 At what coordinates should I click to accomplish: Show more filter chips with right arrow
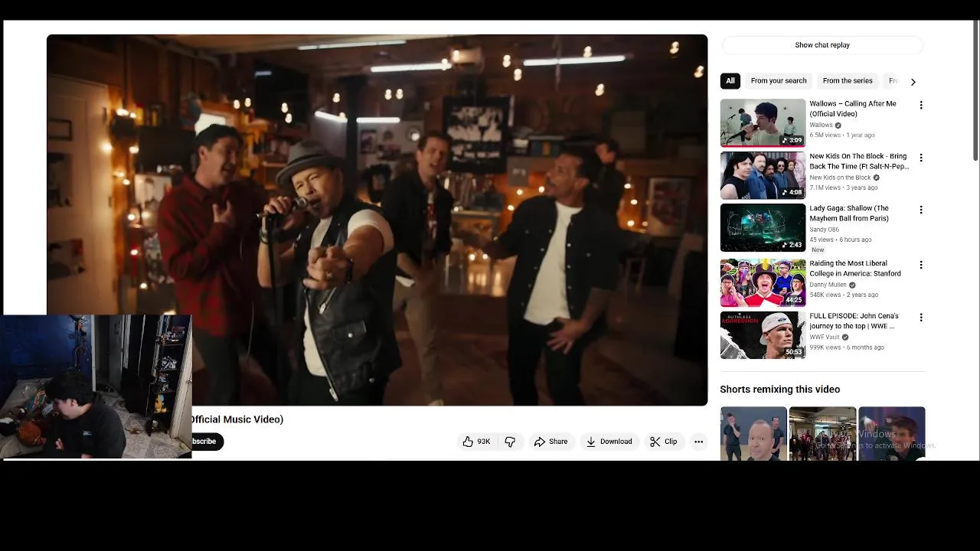coord(913,81)
